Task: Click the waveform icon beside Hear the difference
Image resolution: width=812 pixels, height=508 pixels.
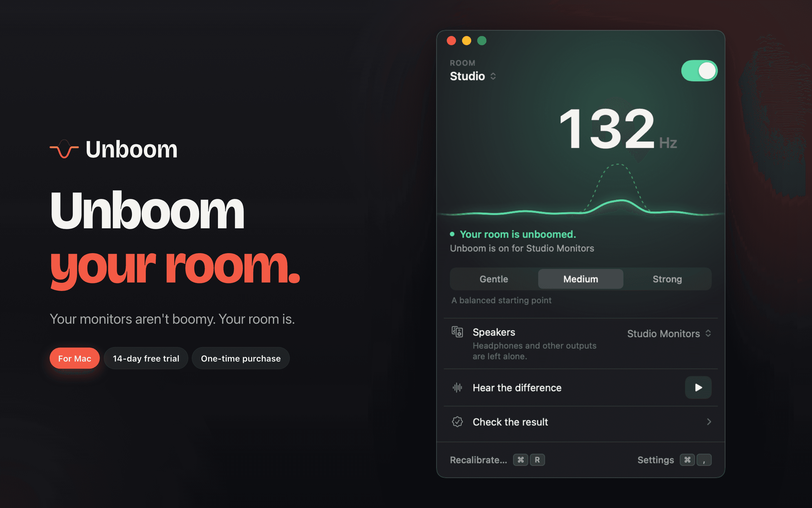Action: point(457,387)
